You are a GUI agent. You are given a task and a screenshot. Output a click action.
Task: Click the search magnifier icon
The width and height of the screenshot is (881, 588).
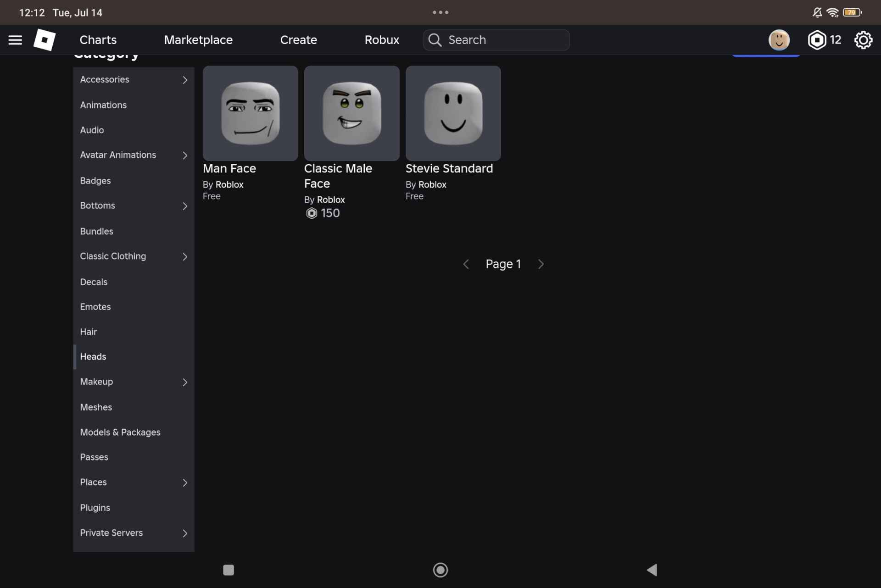tap(435, 40)
